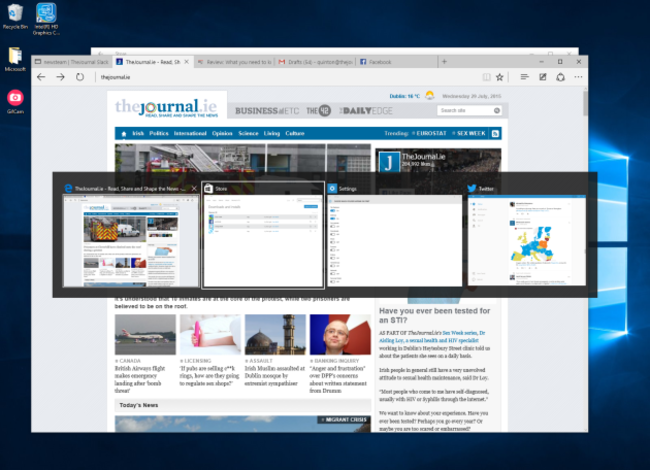Open the Living section
Image resolution: width=650 pixels, height=470 pixels.
point(272,133)
